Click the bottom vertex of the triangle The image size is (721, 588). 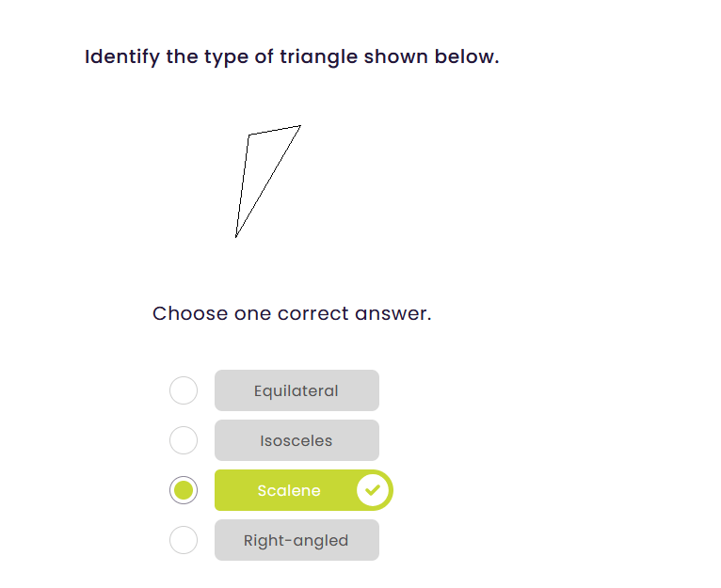[x=235, y=237]
